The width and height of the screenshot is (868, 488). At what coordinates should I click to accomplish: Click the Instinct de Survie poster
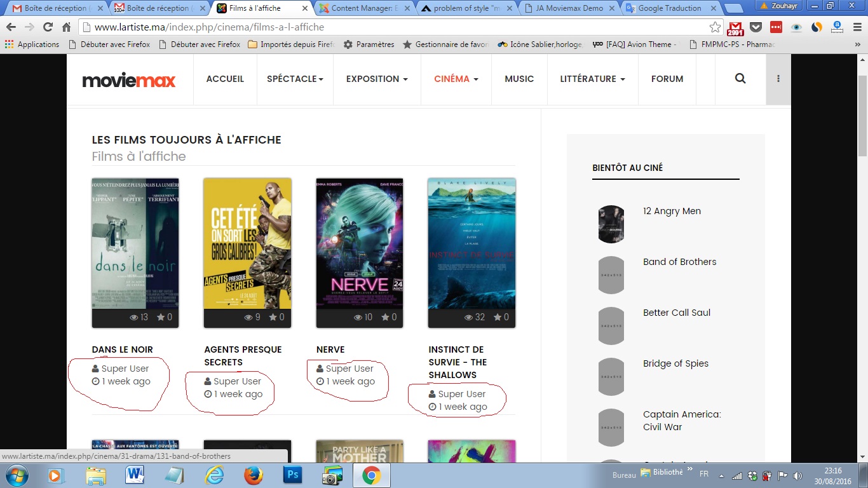click(x=471, y=243)
